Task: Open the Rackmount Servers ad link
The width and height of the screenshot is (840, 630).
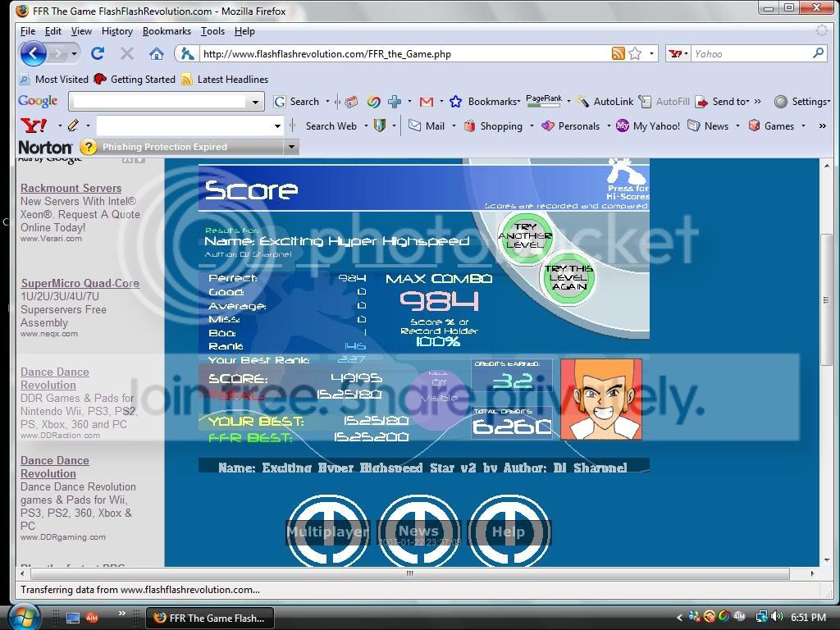Action: 71,188
